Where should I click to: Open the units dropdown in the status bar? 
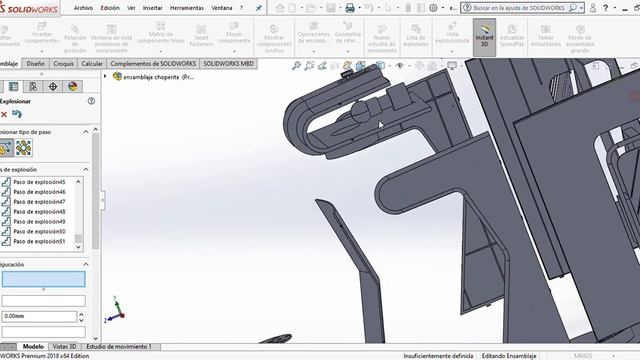point(613,356)
